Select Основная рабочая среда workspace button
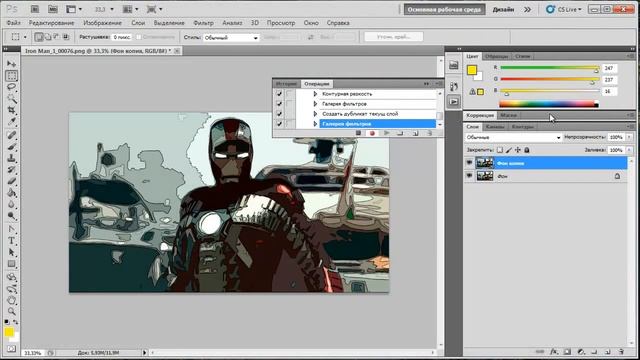Image resolution: width=640 pixels, height=360 pixels. click(444, 9)
